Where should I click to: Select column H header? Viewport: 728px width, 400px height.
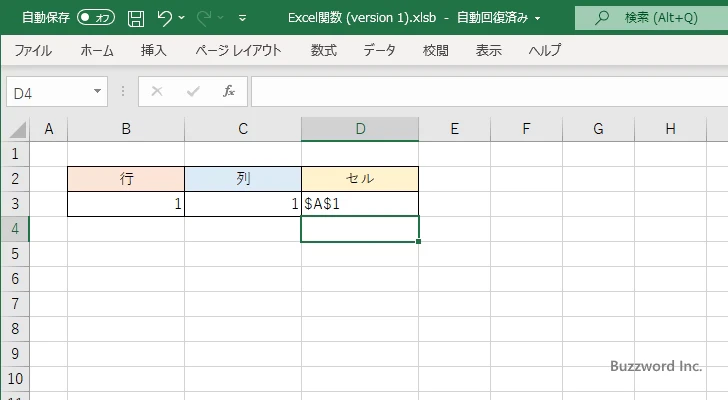[x=670, y=129]
